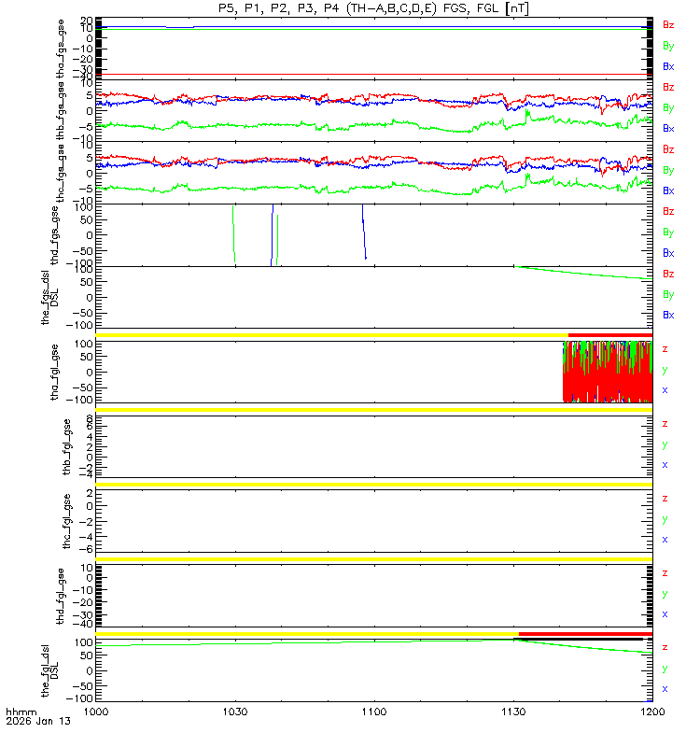Click the red z legend in thd_fgl_gse panel
This screenshot has width=700, height=747.
click(x=665, y=573)
